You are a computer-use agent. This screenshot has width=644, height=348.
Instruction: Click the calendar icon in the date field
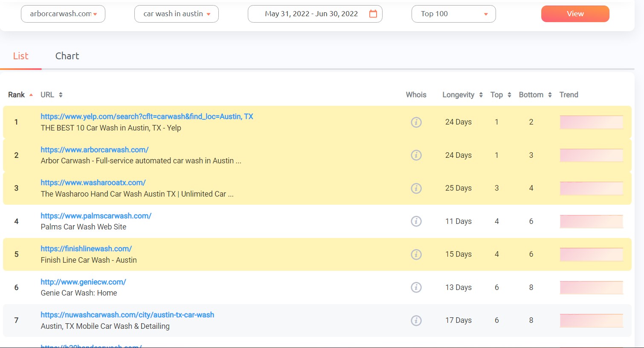pos(373,14)
